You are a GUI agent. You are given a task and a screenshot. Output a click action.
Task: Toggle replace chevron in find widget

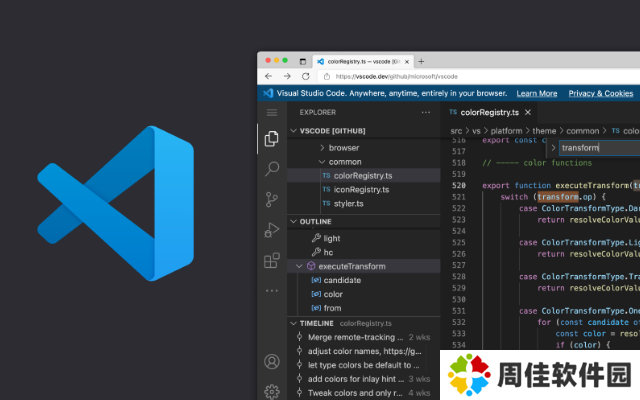[551, 148]
